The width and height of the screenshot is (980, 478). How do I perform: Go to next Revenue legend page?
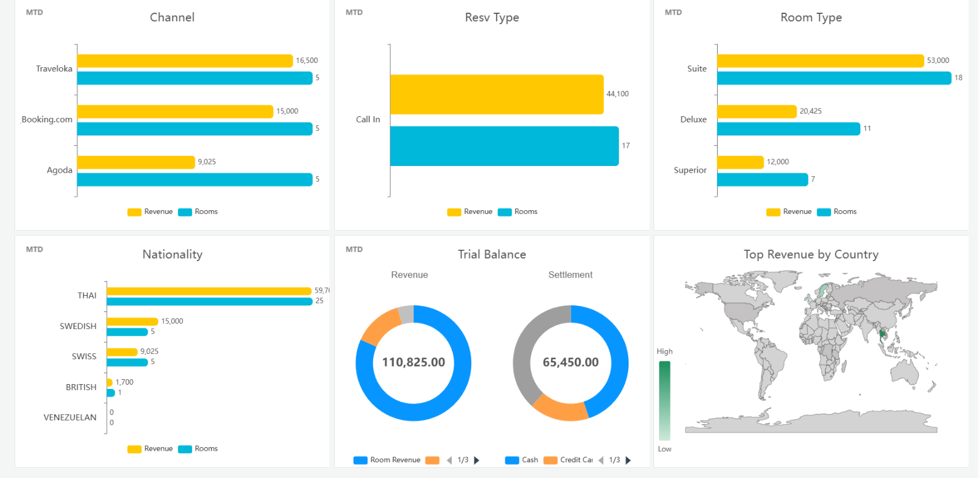[x=477, y=460]
